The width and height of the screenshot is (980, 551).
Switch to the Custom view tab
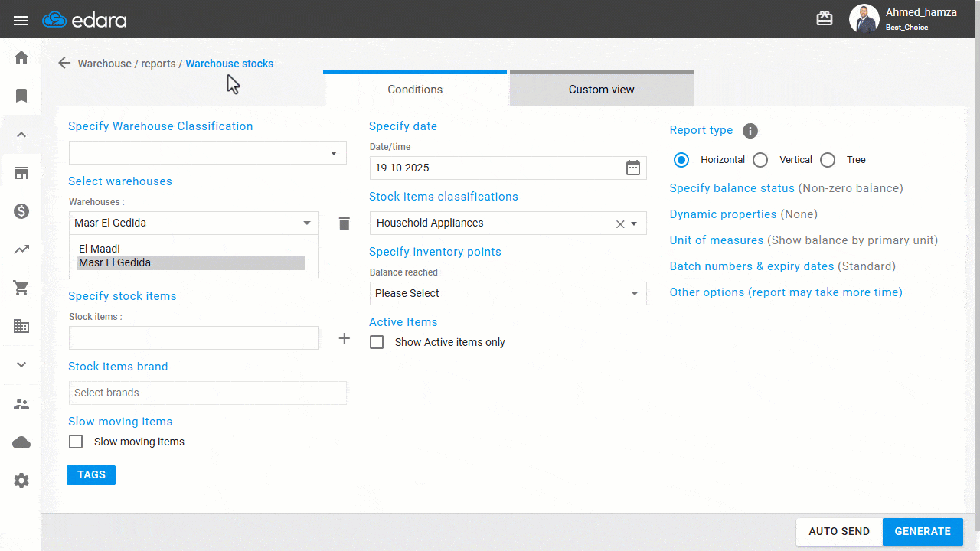(601, 90)
